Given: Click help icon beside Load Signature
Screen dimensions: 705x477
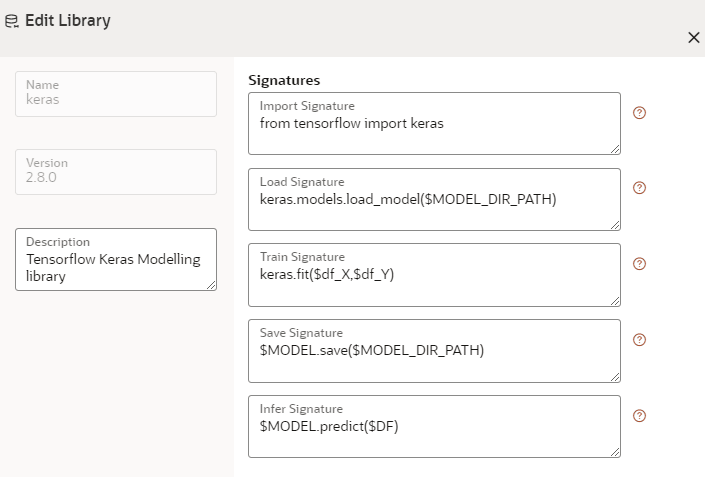Looking at the screenshot, I should (x=640, y=188).
